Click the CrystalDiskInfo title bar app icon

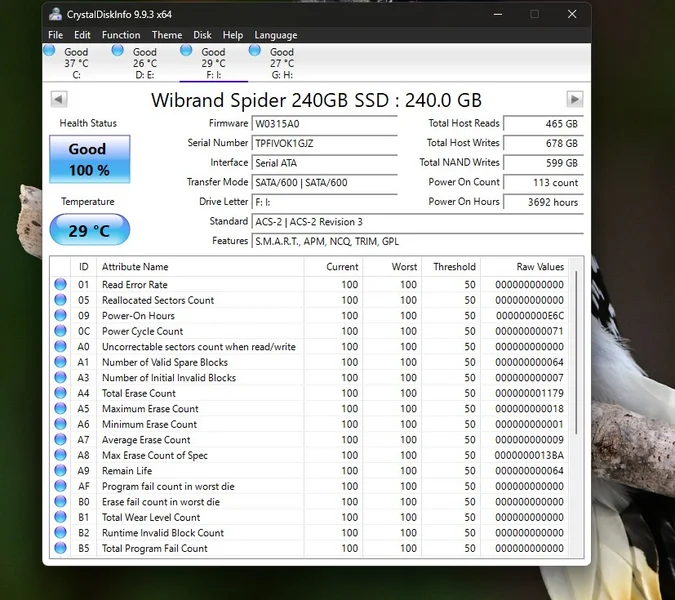tap(55, 14)
